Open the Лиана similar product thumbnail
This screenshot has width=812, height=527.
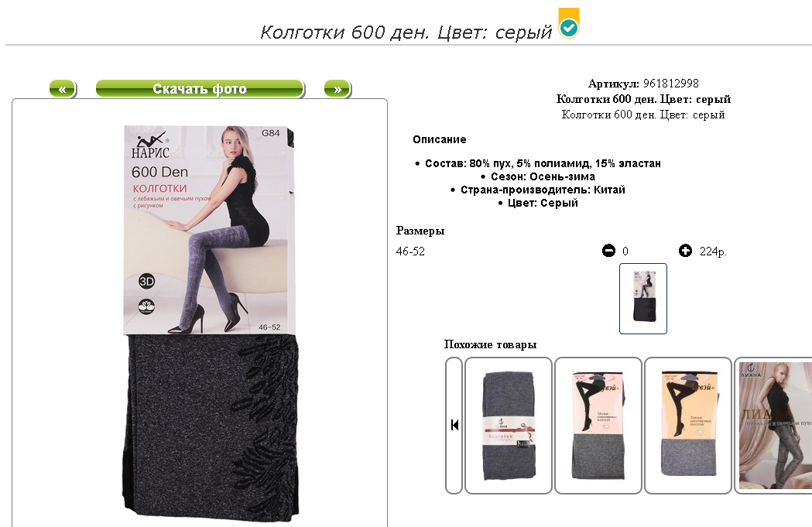click(773, 425)
